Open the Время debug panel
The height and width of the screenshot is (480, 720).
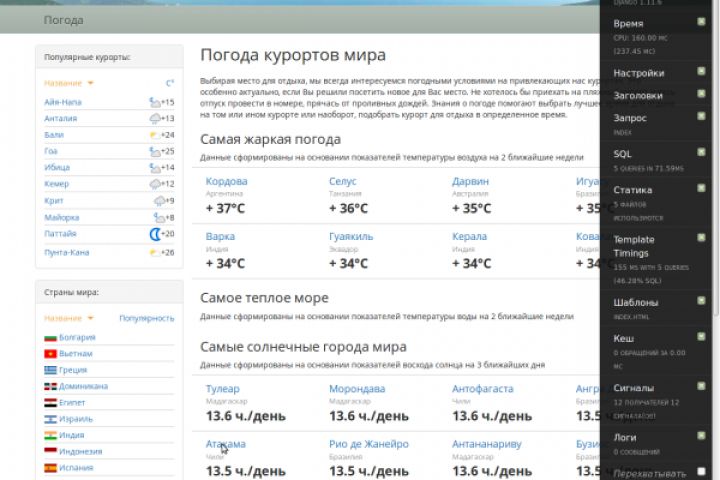(x=628, y=23)
